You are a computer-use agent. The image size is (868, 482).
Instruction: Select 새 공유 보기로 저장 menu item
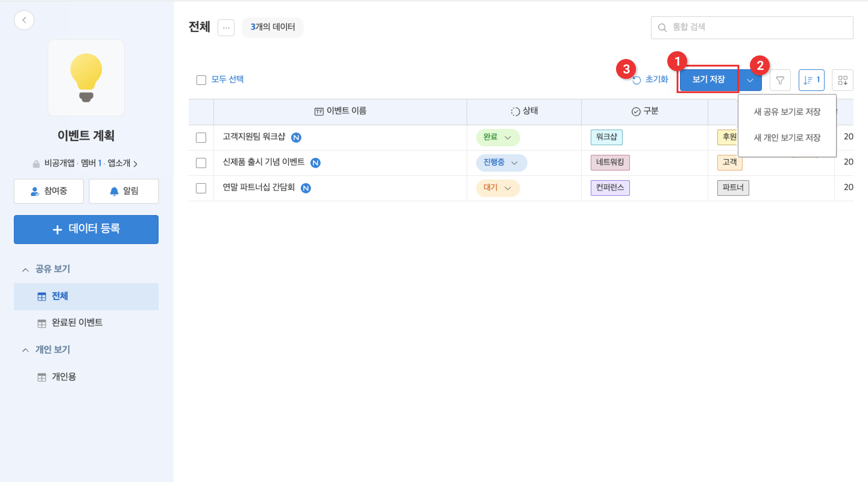pos(787,112)
